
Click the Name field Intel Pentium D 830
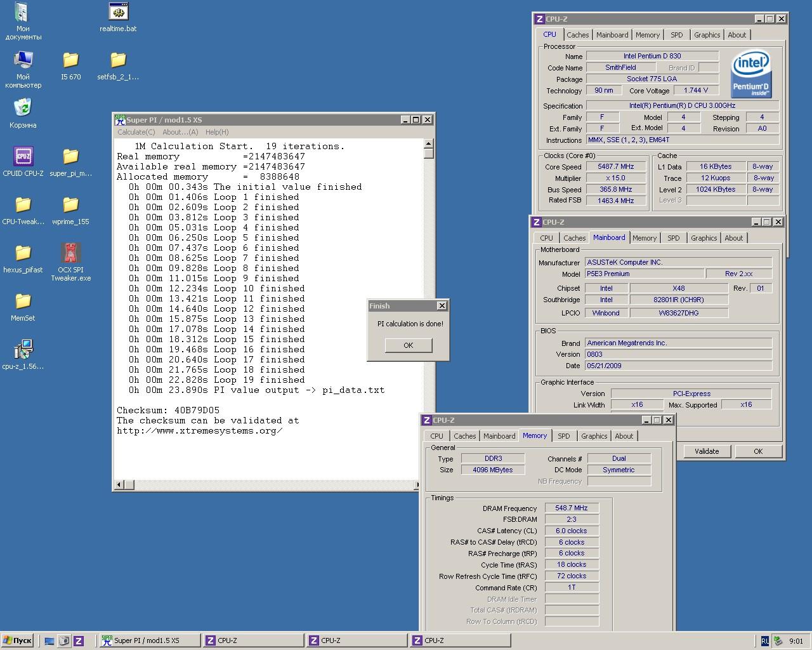pyautogui.click(x=652, y=56)
